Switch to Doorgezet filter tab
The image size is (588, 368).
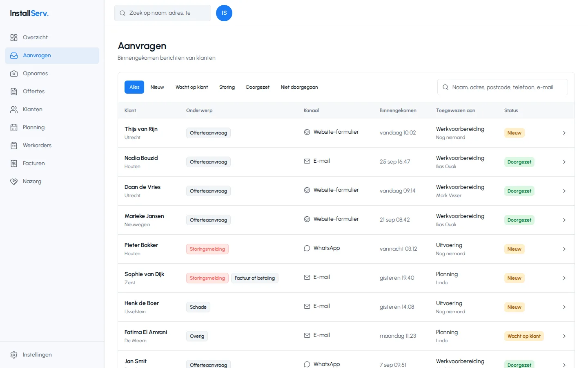(x=258, y=87)
